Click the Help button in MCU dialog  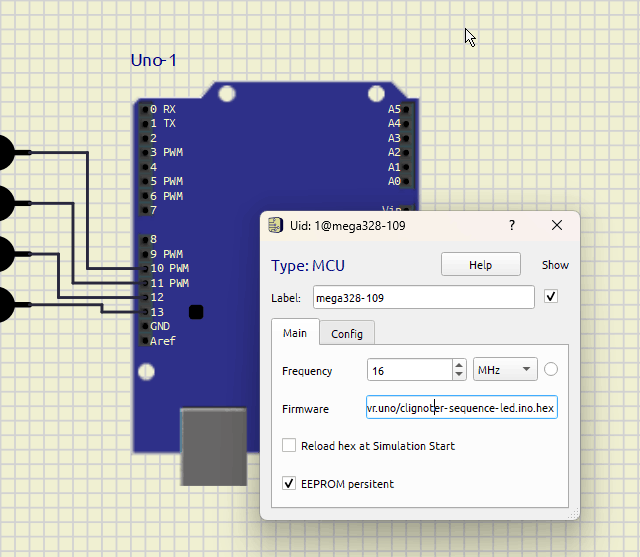click(480, 264)
